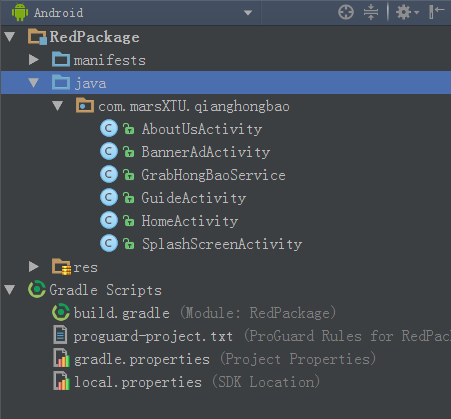The width and height of the screenshot is (451, 419).
Task: Select AboutUsActivity class
Action: (202, 129)
